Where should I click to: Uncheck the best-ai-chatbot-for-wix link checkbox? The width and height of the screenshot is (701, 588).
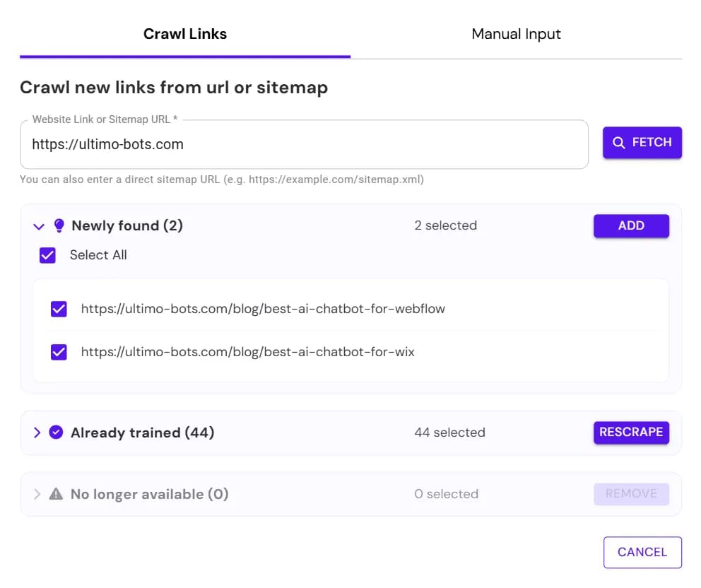tap(59, 351)
